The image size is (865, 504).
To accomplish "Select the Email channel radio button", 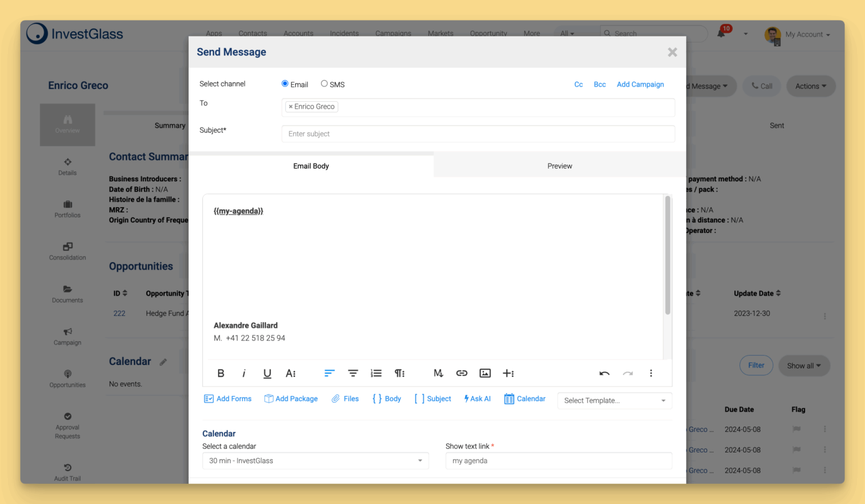I will point(285,83).
